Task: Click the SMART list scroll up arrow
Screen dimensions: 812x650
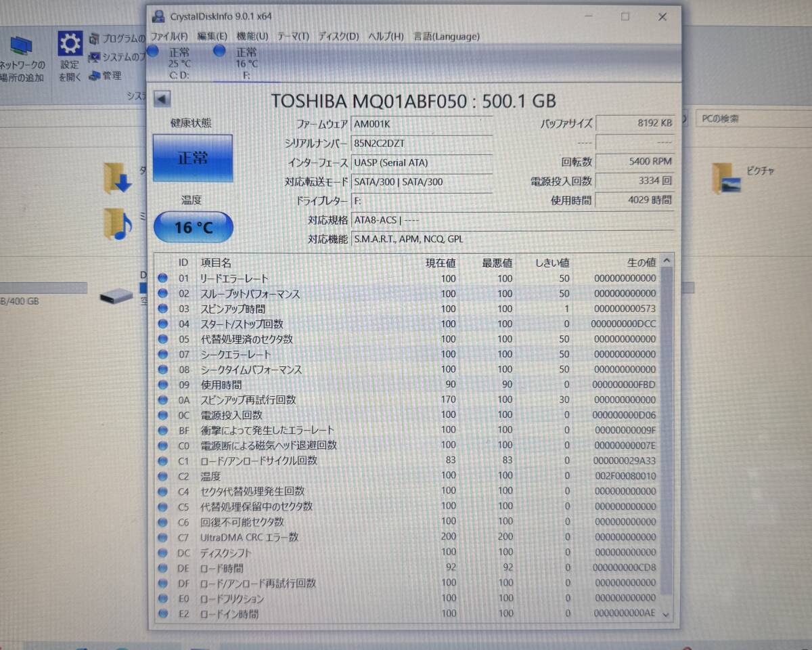Action: (x=667, y=261)
